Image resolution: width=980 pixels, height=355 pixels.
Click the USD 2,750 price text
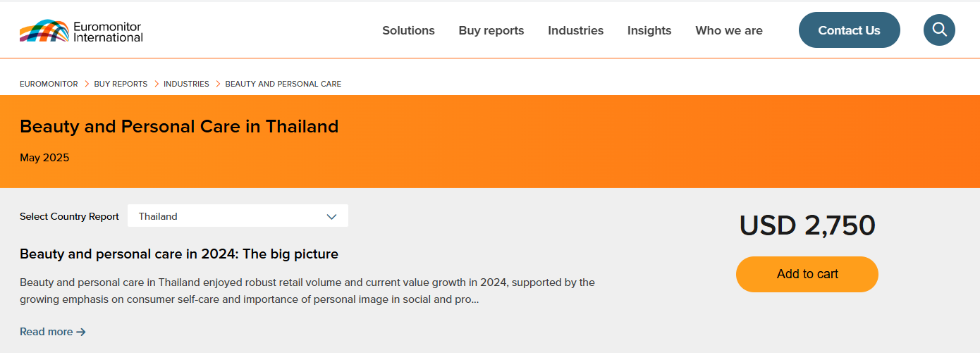(x=807, y=225)
